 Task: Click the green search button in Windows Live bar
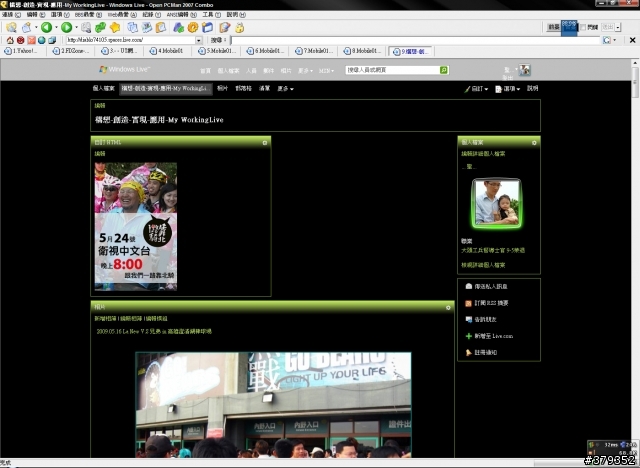click(444, 70)
